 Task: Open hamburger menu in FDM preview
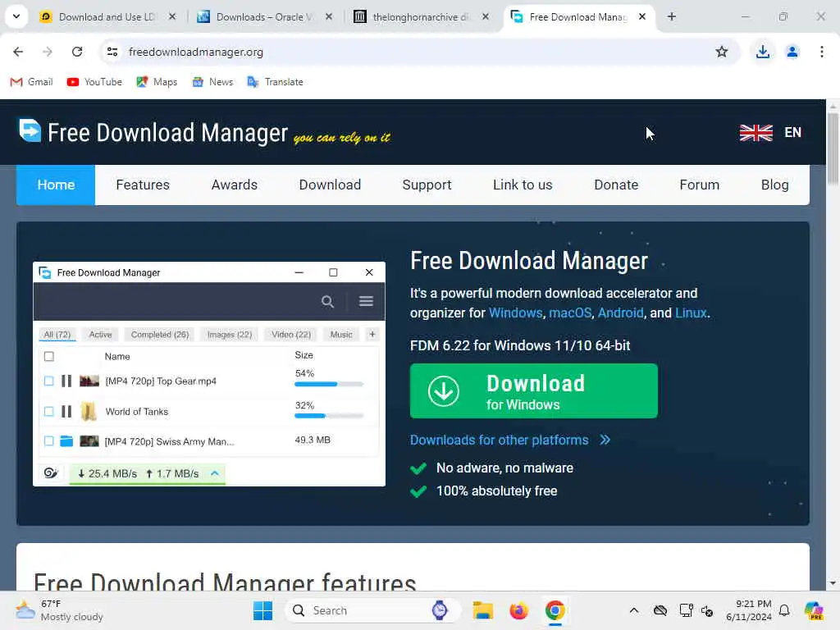tap(366, 301)
